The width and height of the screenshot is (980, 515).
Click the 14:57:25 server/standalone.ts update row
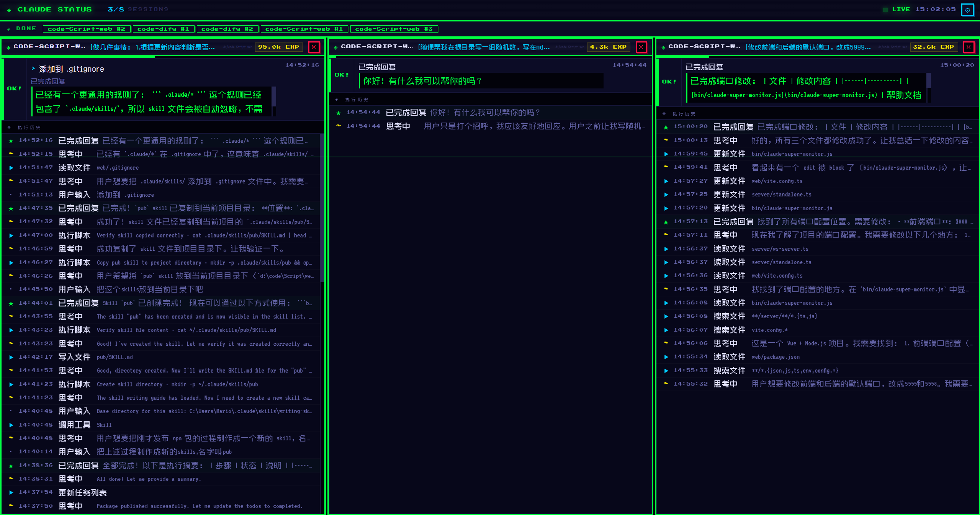(x=818, y=195)
